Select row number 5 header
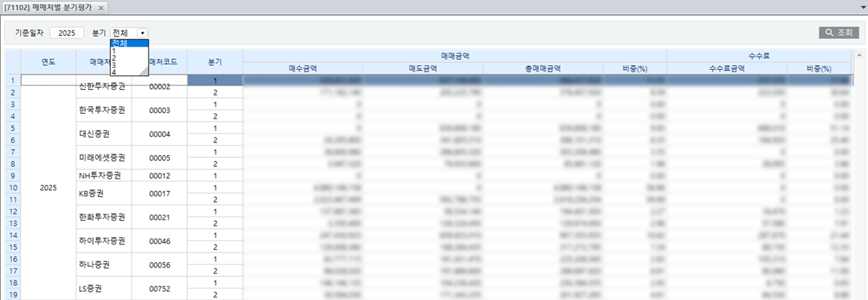Image resolution: width=868 pixels, height=300 pixels. click(x=13, y=128)
